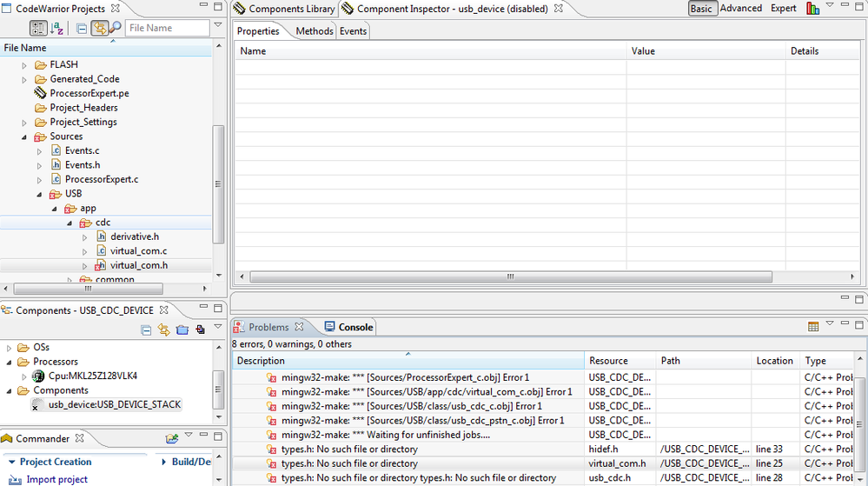Click the File Name column header
This screenshot has width=868, height=486.
[x=105, y=48]
